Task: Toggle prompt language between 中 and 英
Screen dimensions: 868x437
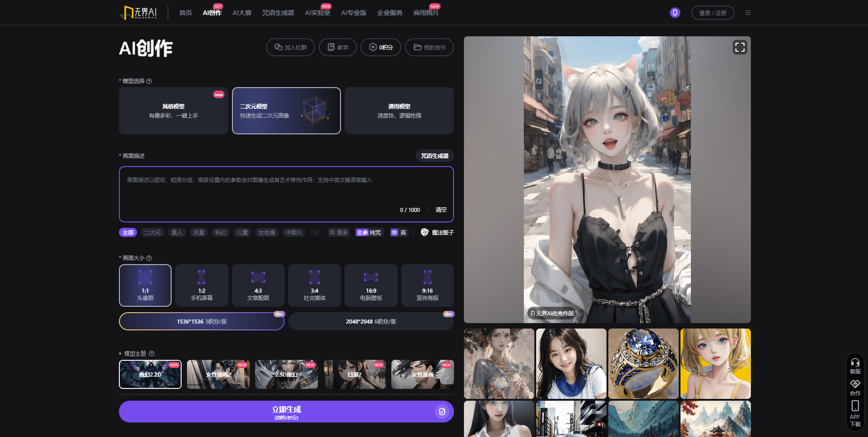Action: [x=399, y=232]
